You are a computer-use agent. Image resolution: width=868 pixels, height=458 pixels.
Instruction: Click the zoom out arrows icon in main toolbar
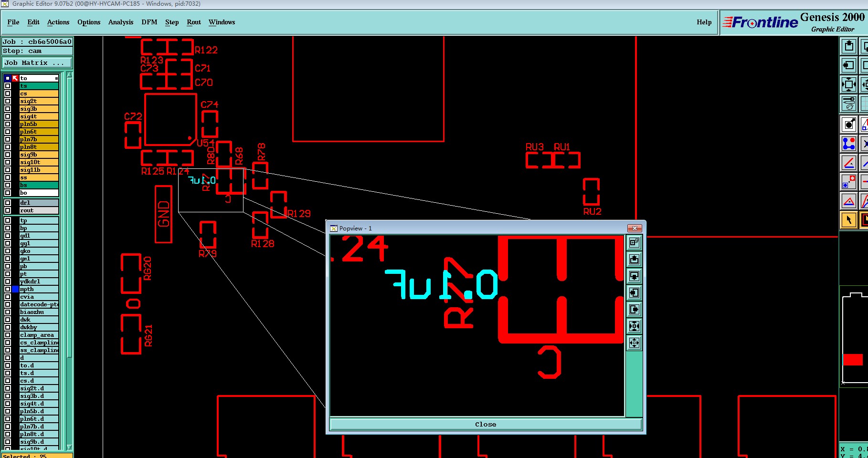point(848,85)
